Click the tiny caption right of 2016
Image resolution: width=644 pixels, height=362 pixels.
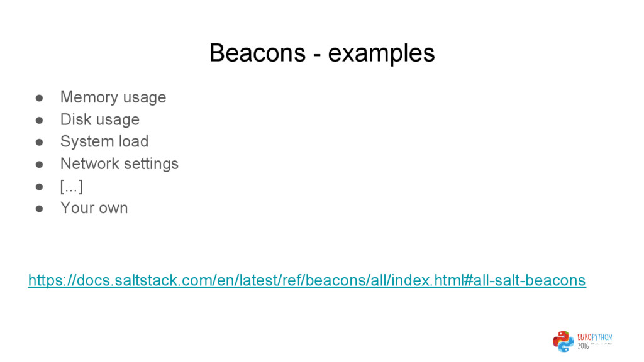coord(601,344)
